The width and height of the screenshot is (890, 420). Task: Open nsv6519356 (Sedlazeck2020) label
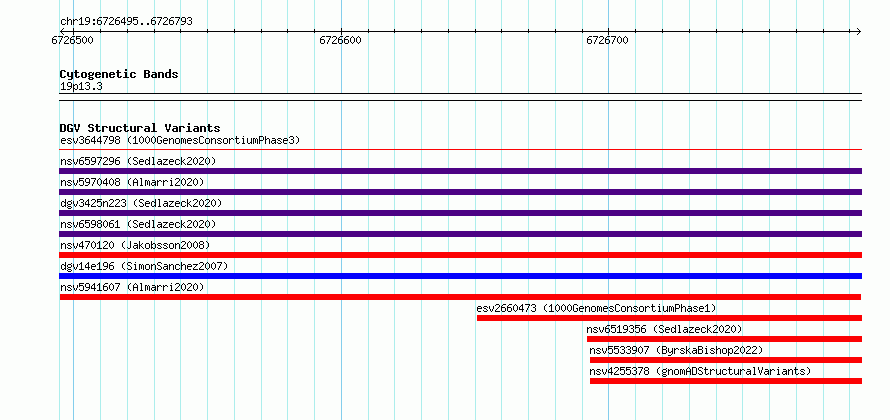[x=664, y=329]
